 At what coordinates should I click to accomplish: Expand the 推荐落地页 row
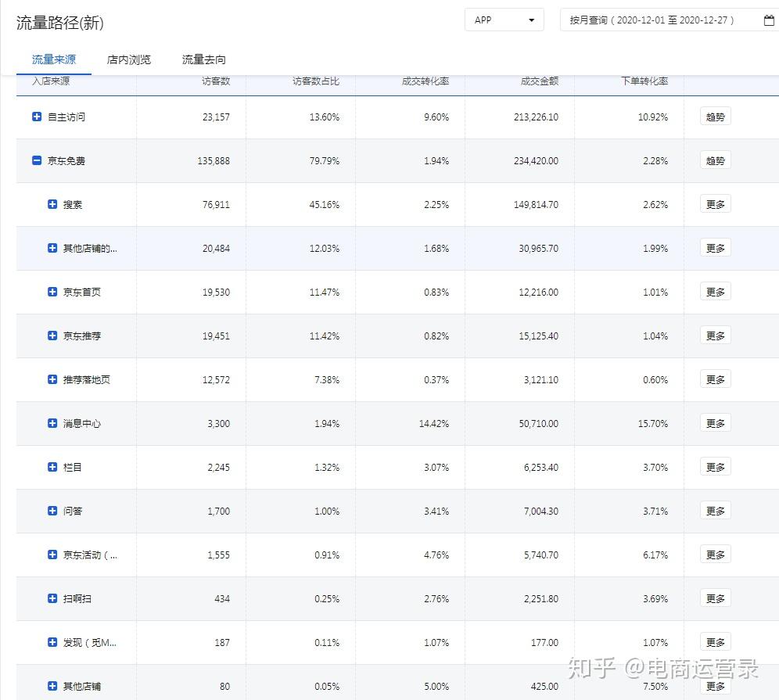tap(52, 379)
